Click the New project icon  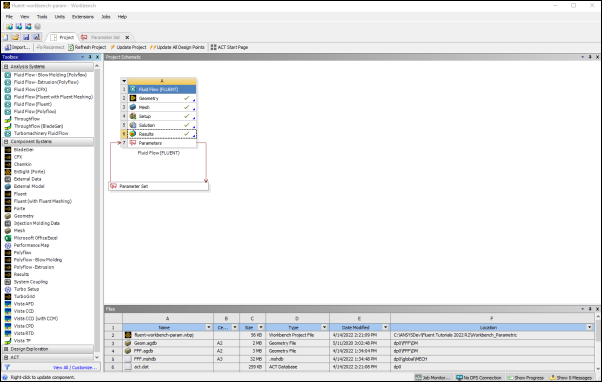[5, 37]
